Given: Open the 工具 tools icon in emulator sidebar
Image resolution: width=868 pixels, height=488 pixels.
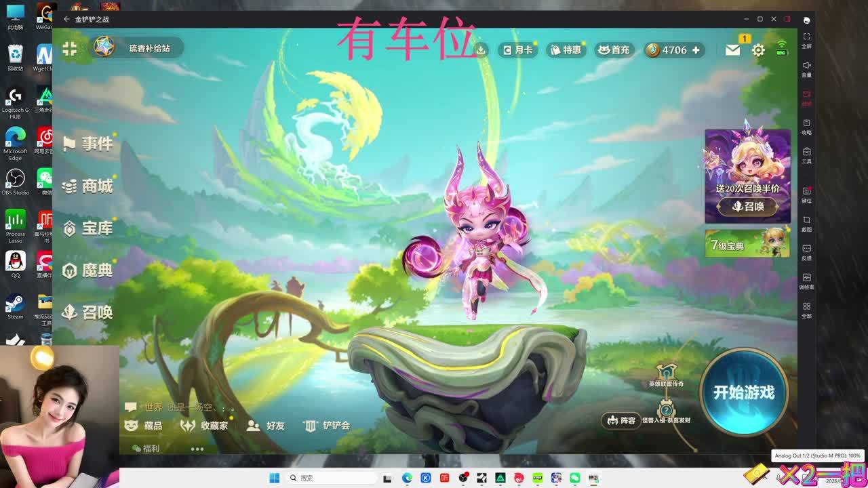Looking at the screenshot, I should coord(806,155).
